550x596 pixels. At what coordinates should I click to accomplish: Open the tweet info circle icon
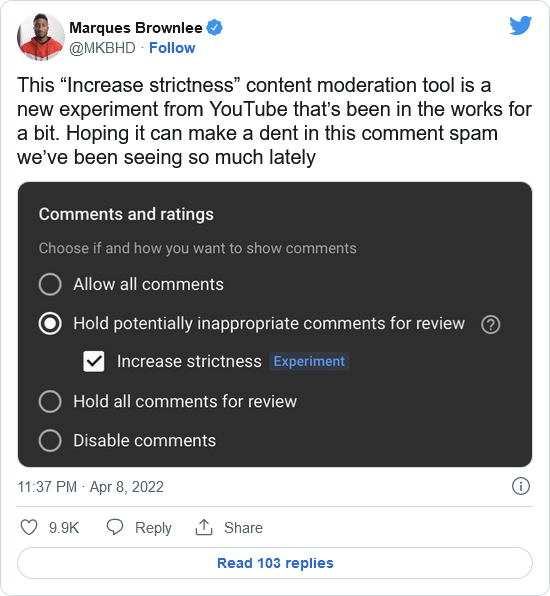click(x=520, y=486)
